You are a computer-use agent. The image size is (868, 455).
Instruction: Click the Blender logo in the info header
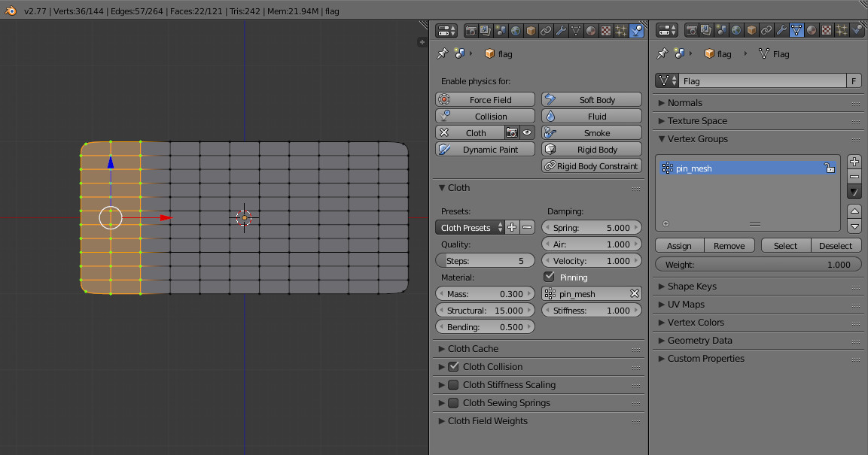pyautogui.click(x=11, y=11)
